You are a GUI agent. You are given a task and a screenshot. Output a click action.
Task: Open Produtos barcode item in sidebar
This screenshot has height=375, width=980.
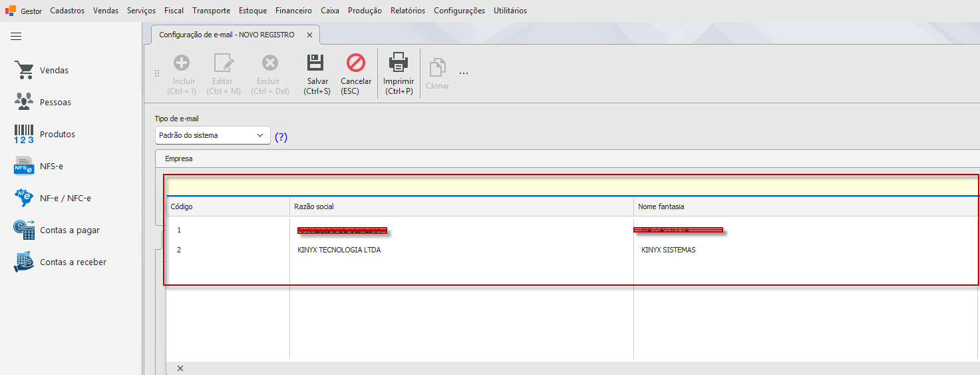pos(44,134)
